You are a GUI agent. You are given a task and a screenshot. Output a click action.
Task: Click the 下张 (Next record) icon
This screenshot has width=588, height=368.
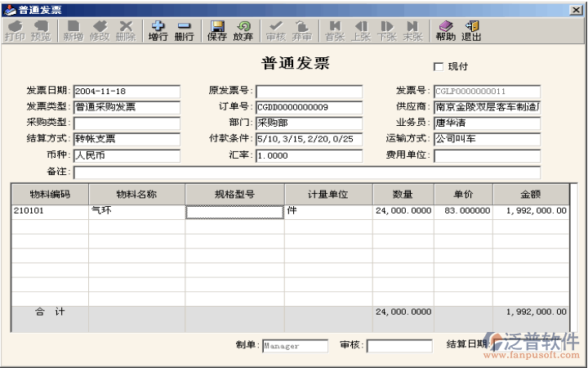(x=387, y=30)
